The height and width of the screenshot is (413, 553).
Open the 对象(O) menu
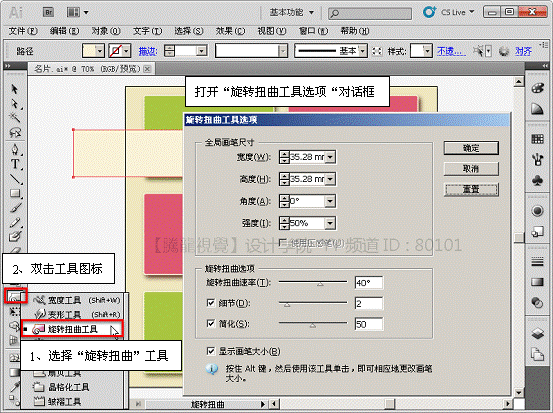pos(106,31)
